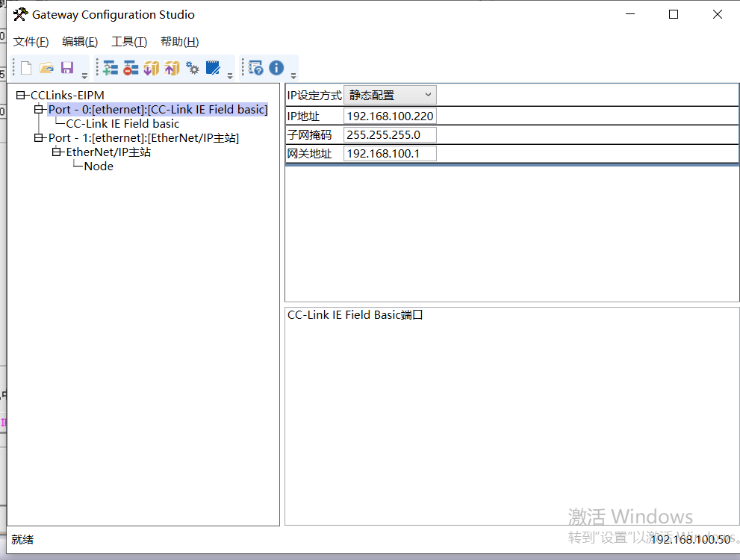This screenshot has height=560, width=740.
Task: Select the Node tree item
Action: (99, 166)
